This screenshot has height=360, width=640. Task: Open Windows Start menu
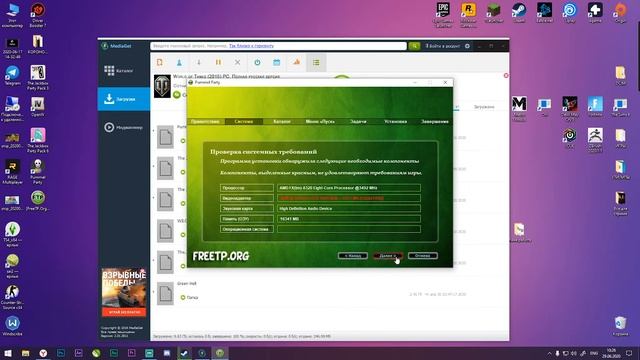point(8,353)
